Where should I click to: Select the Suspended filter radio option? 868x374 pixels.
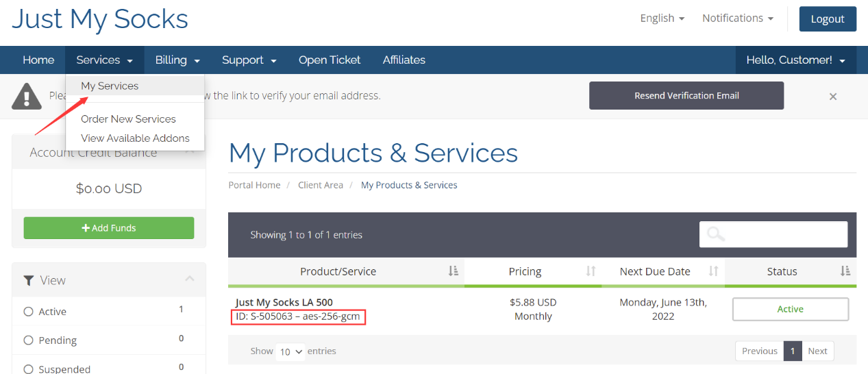click(29, 369)
